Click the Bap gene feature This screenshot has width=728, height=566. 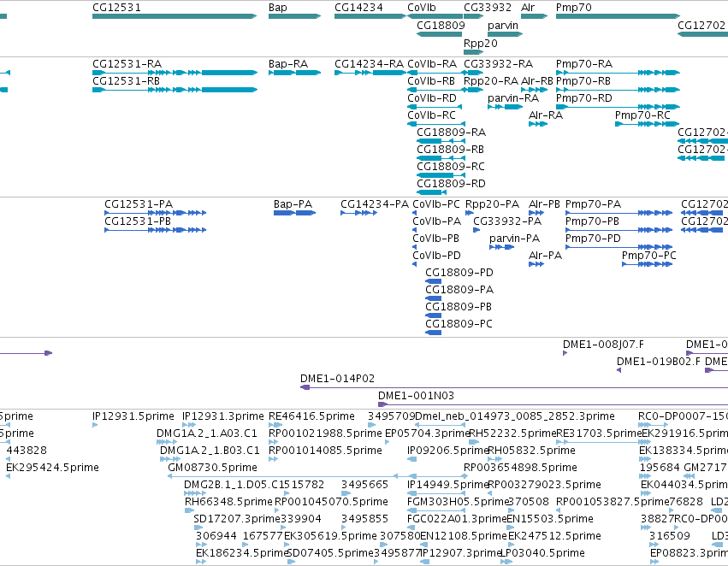pyautogui.click(x=294, y=16)
